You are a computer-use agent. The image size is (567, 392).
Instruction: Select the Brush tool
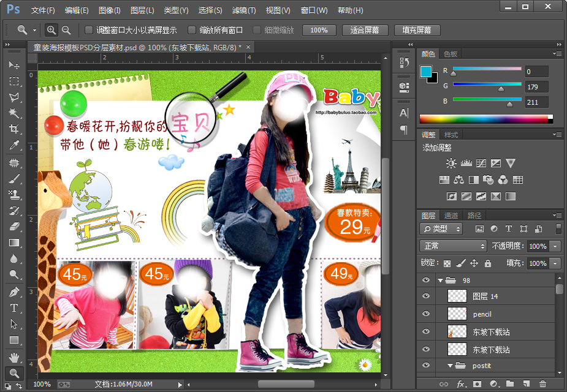coord(13,179)
